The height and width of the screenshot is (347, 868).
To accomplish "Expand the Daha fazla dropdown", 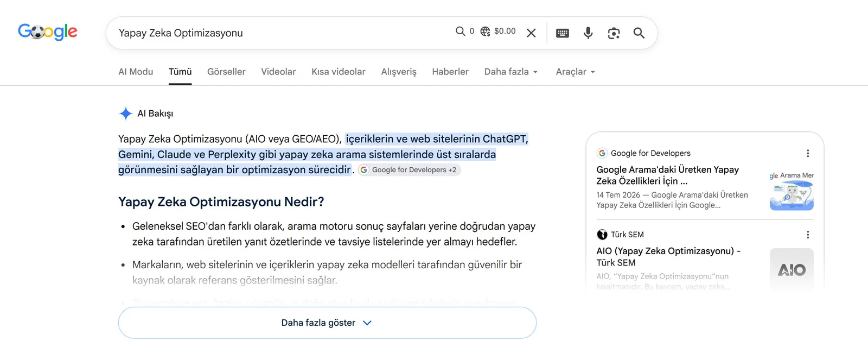I will tap(511, 72).
